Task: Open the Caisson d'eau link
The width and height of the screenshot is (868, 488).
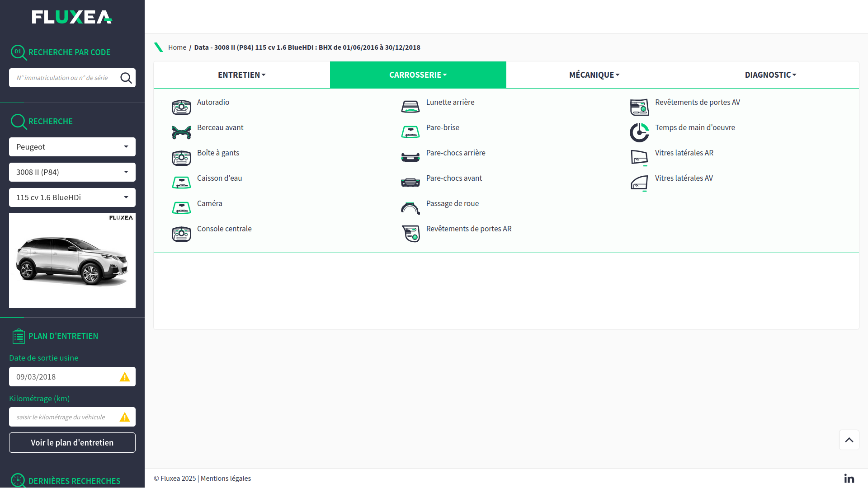Action: (x=219, y=178)
